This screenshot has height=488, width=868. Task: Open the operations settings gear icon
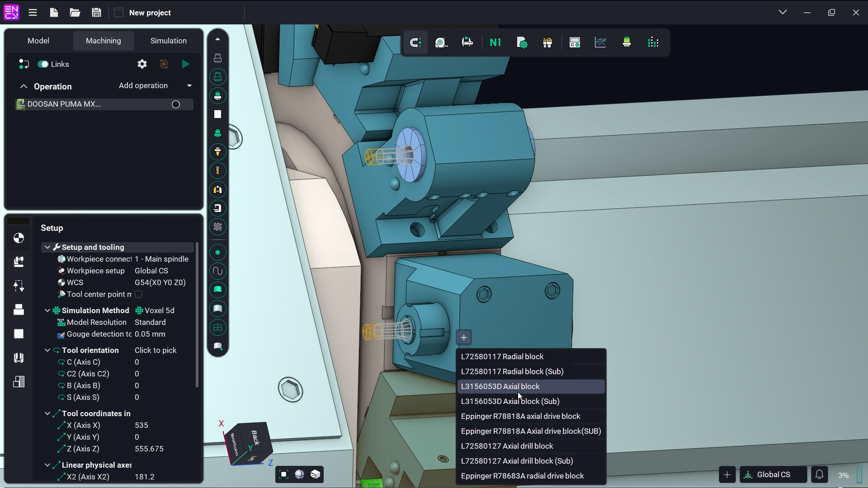[x=142, y=64]
